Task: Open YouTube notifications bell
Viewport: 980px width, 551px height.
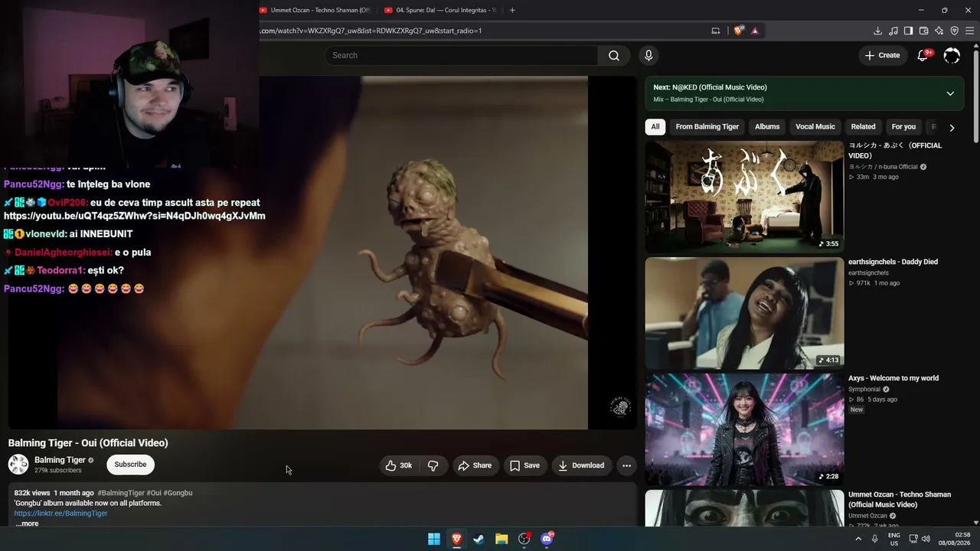Action: tap(923, 55)
